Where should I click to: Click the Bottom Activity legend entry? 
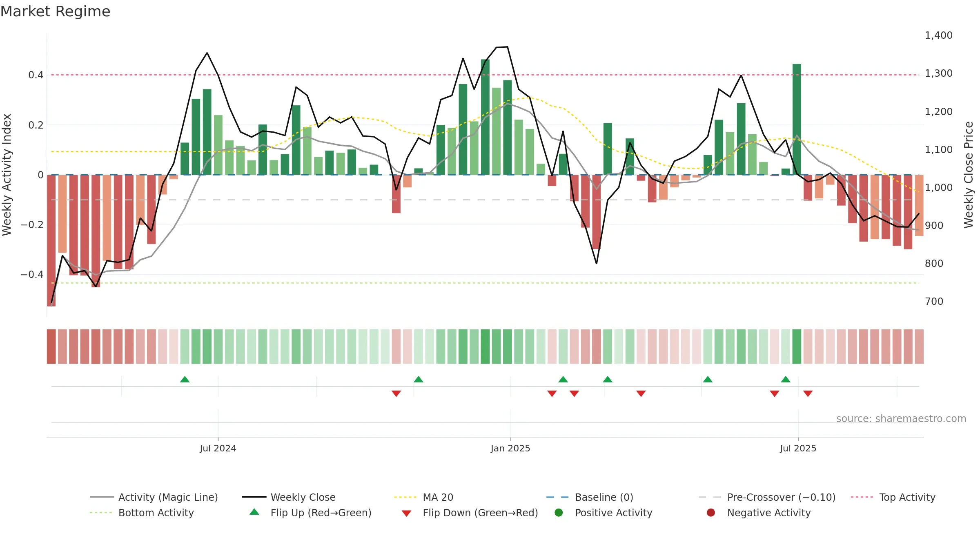tap(142, 513)
